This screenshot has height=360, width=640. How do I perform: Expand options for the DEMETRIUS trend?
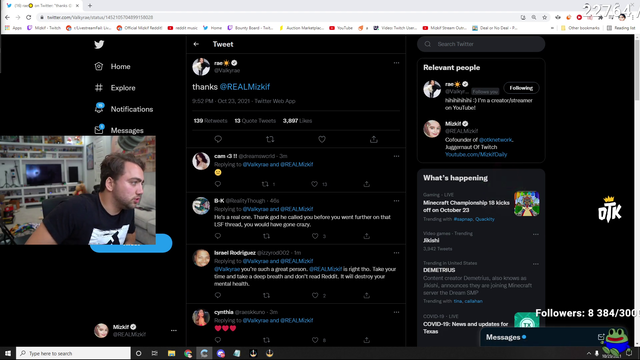pyautogui.click(x=536, y=264)
